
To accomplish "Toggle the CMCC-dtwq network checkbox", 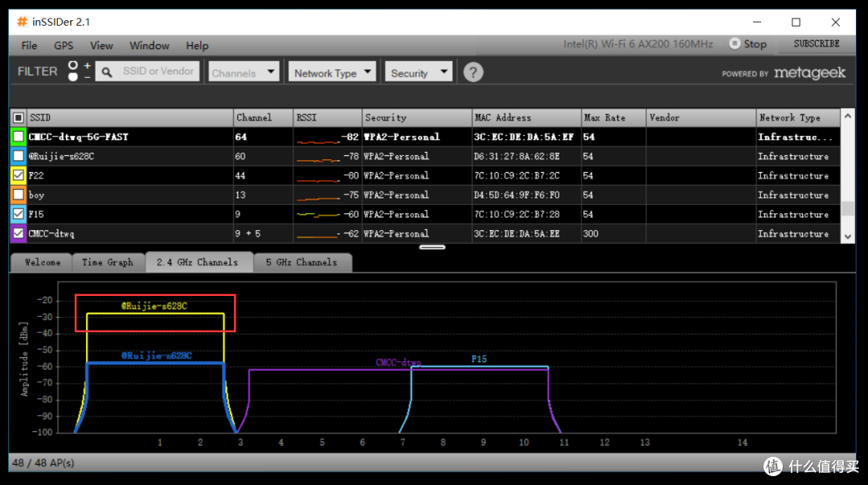I will (x=18, y=233).
